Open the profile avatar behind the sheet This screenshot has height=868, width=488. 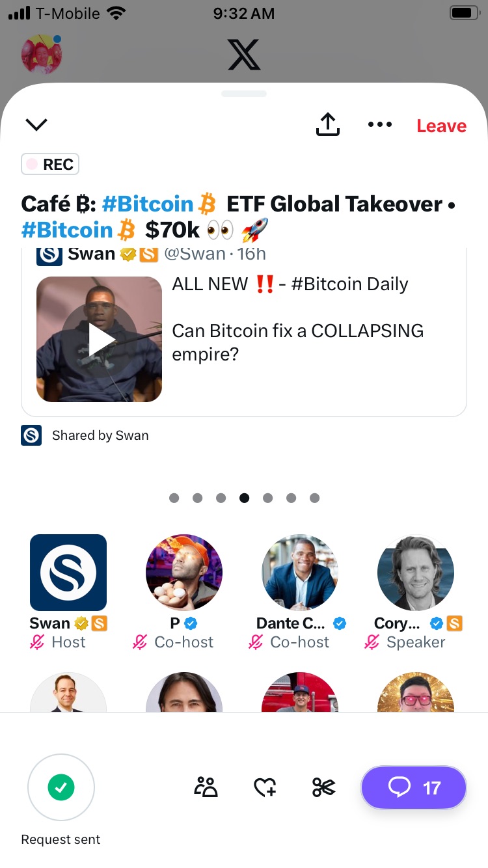[x=42, y=54]
